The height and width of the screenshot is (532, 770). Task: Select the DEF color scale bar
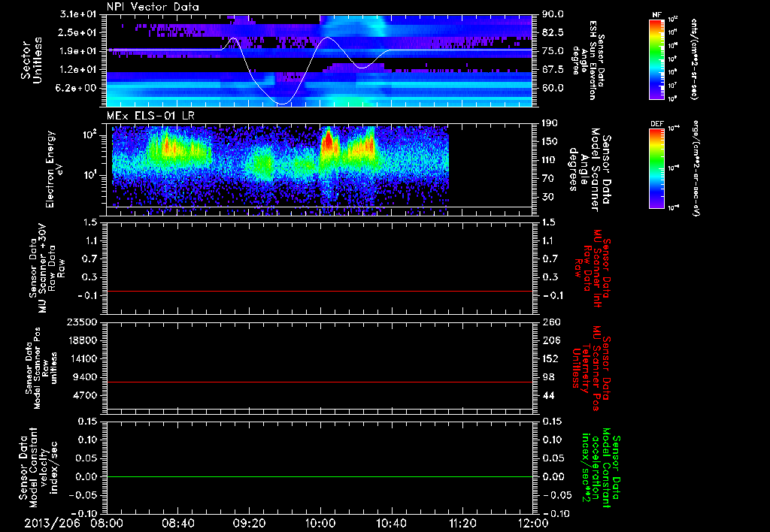tap(657, 169)
